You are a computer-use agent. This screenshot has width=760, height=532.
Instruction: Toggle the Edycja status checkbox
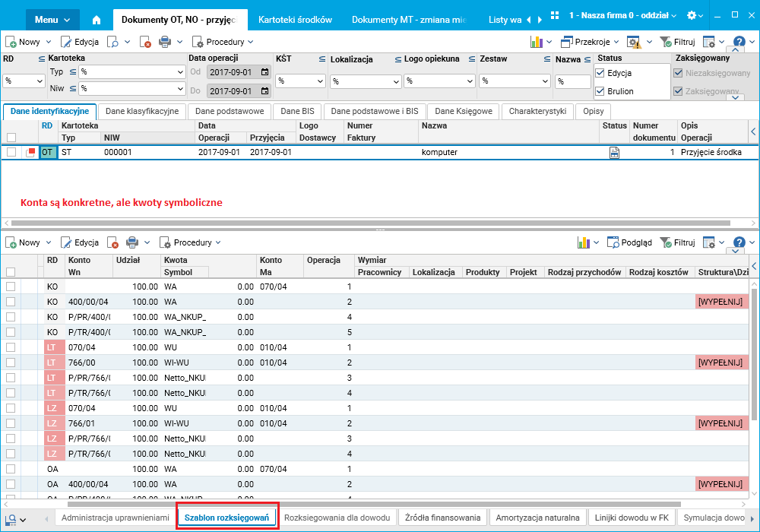[x=600, y=73]
